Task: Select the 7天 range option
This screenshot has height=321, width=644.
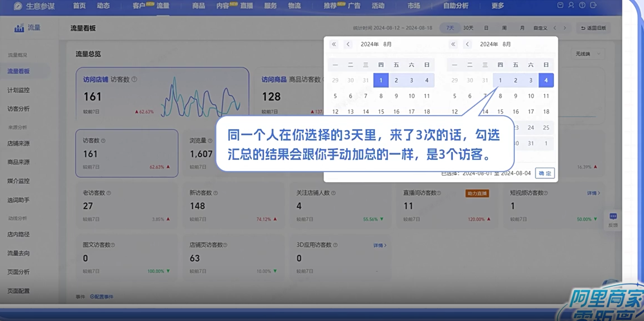Action: point(450,28)
